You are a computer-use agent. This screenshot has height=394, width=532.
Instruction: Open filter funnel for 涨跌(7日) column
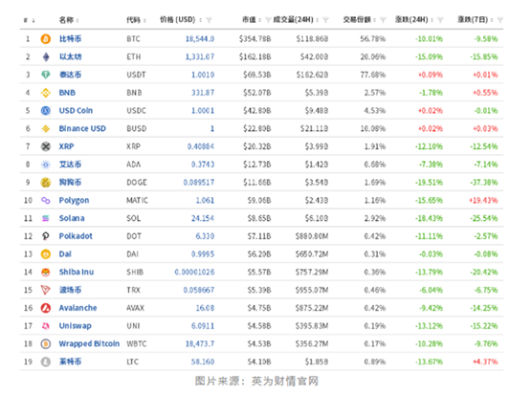point(500,20)
